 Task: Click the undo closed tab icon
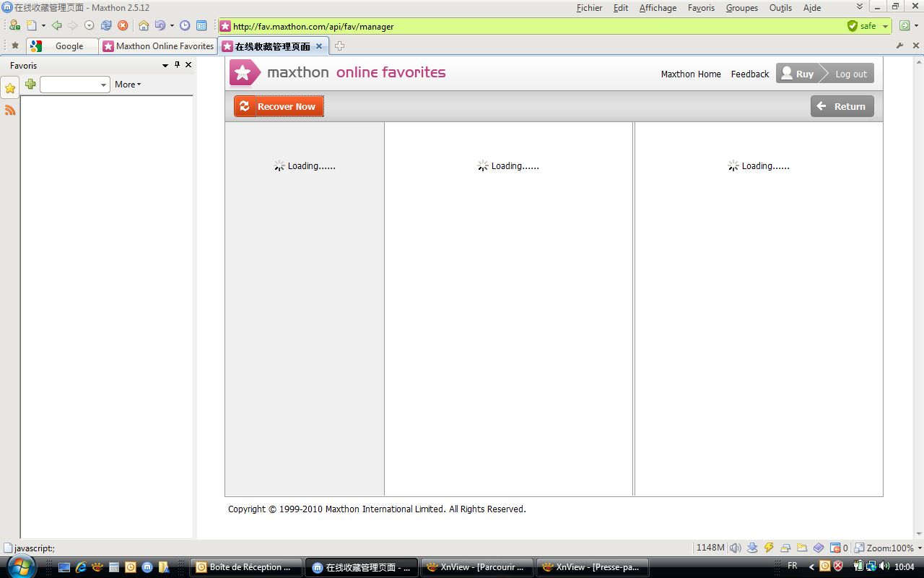point(160,25)
